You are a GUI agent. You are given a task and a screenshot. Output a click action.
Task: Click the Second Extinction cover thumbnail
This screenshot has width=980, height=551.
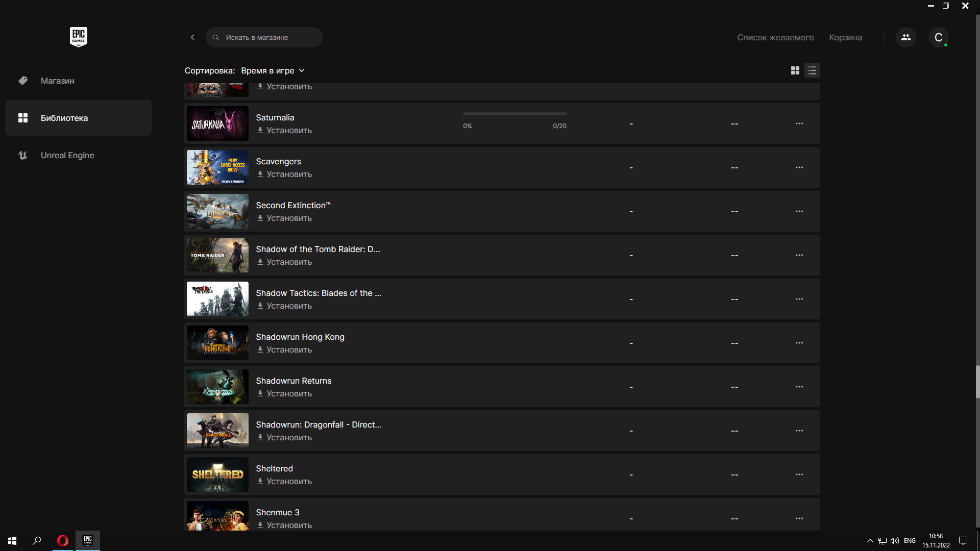click(217, 211)
